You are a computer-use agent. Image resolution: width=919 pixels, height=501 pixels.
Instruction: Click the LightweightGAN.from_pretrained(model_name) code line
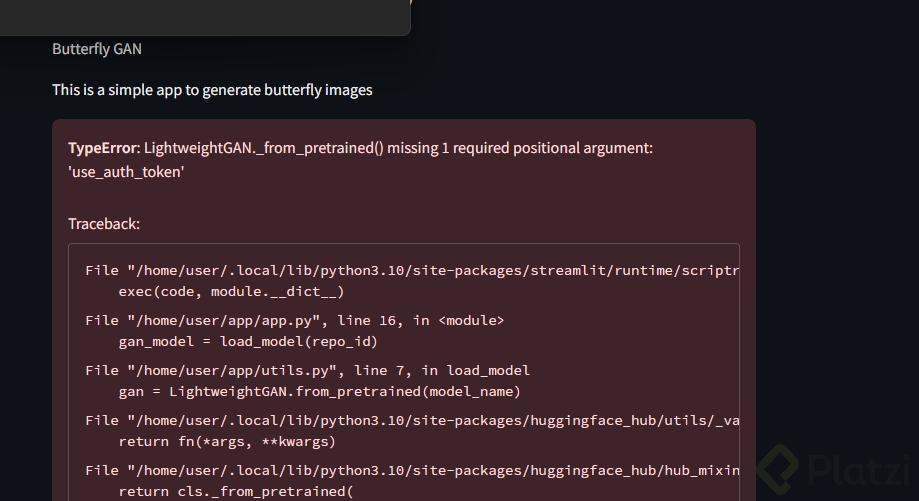pyautogui.click(x=320, y=391)
